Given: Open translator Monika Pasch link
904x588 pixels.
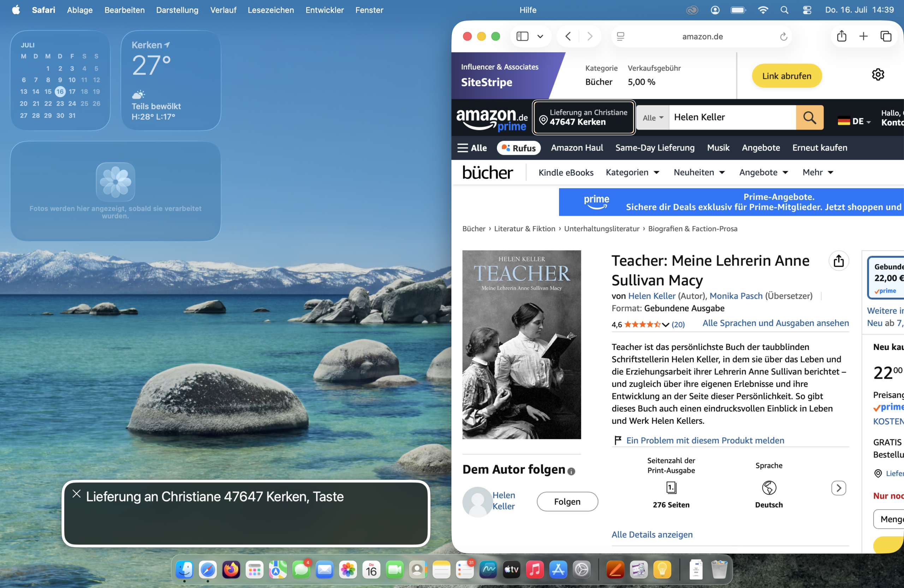Looking at the screenshot, I should (x=736, y=296).
